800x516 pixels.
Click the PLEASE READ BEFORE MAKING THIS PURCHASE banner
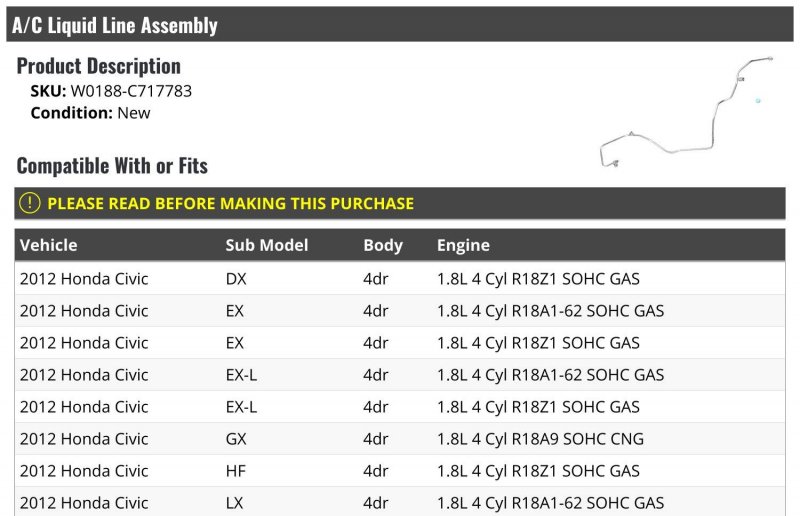tap(399, 203)
